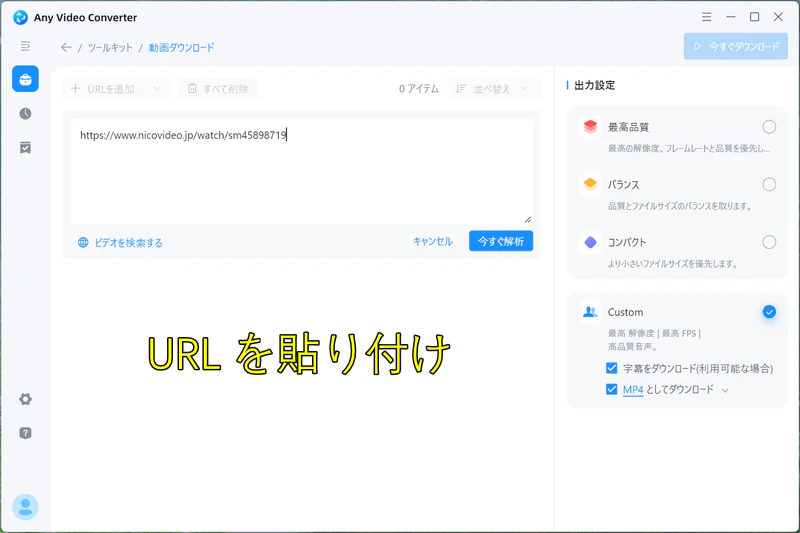Screen dimensions: 800x533
Task: Open the completed tasks checklist icon
Action: (x=26, y=148)
